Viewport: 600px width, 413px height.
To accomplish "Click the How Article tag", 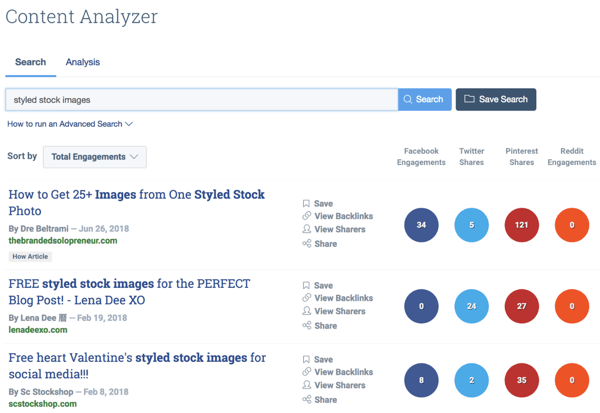I will (30, 256).
